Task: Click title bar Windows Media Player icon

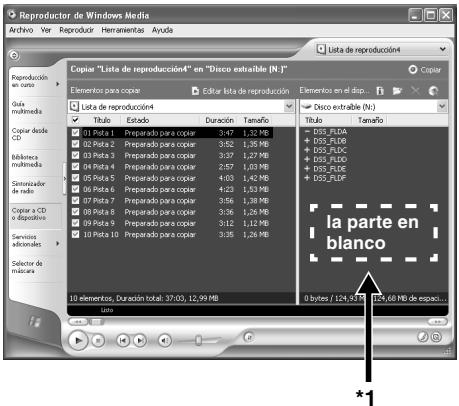Action: pyautogui.click(x=12, y=15)
